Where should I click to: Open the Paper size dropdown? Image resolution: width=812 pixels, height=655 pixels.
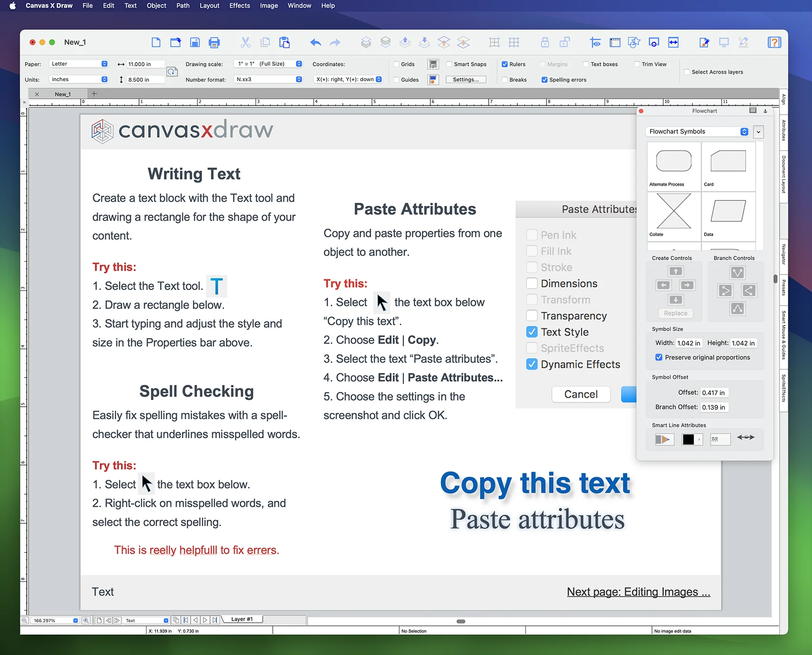pyautogui.click(x=79, y=64)
